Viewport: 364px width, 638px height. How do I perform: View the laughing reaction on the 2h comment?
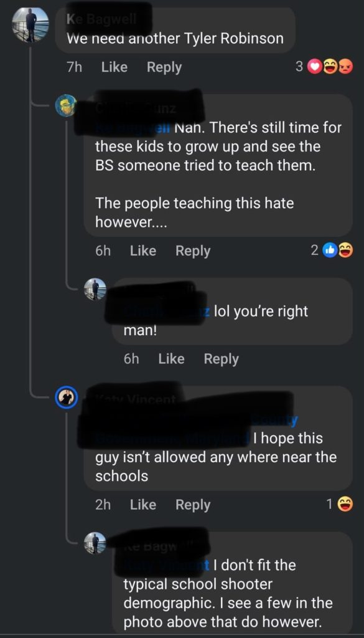click(346, 505)
